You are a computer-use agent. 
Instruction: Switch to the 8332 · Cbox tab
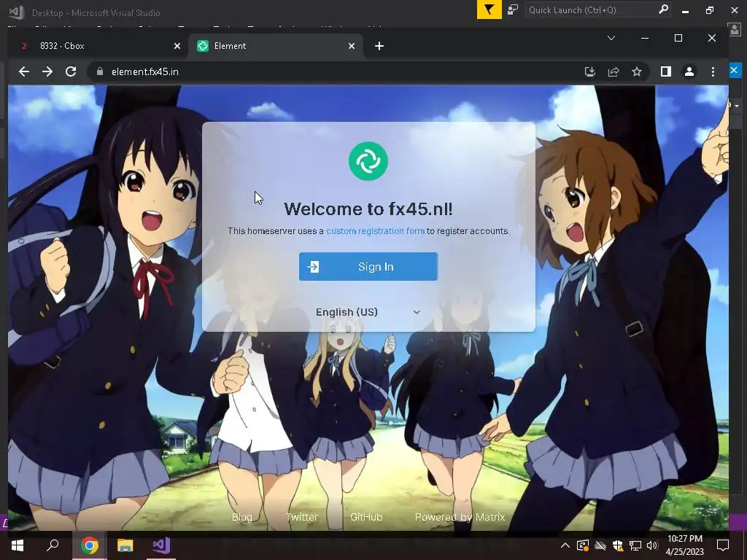tap(98, 46)
